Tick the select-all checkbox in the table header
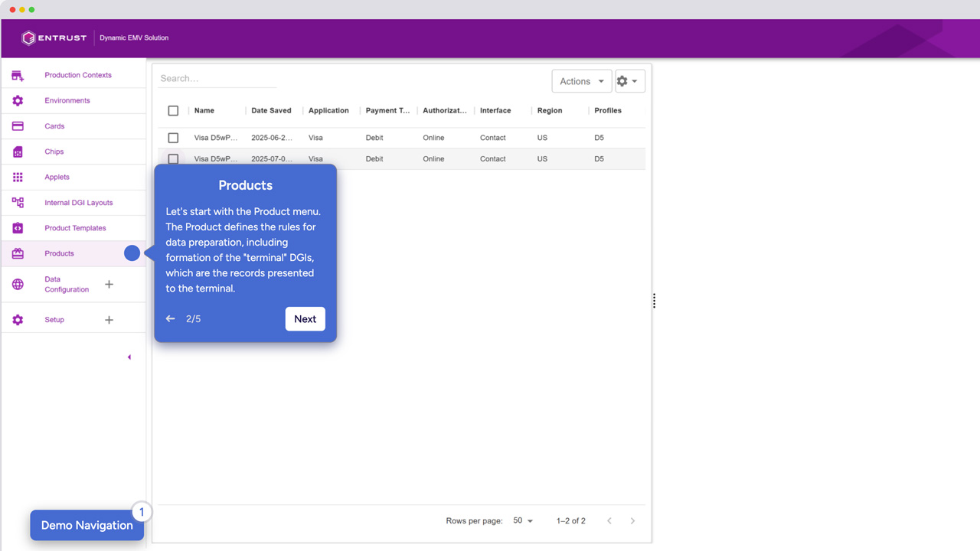980x551 pixels. 173,111
